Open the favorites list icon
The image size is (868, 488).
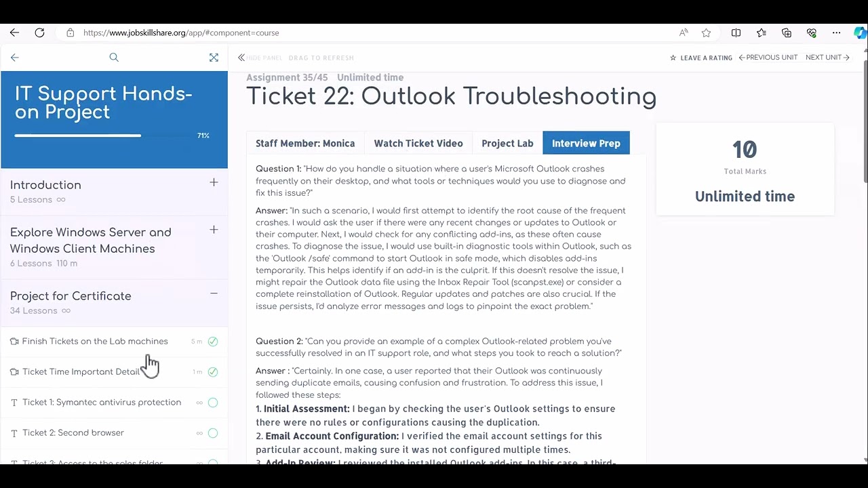click(762, 33)
